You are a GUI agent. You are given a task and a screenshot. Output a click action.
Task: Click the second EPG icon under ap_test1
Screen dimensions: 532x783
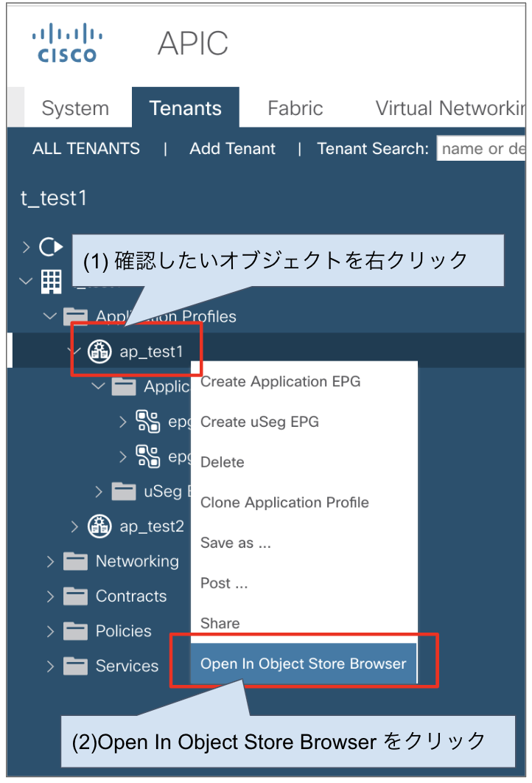click(147, 456)
